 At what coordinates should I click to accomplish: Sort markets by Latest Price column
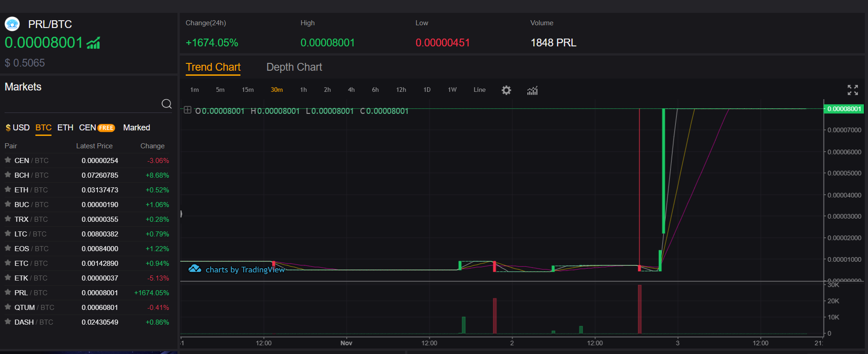[94, 146]
